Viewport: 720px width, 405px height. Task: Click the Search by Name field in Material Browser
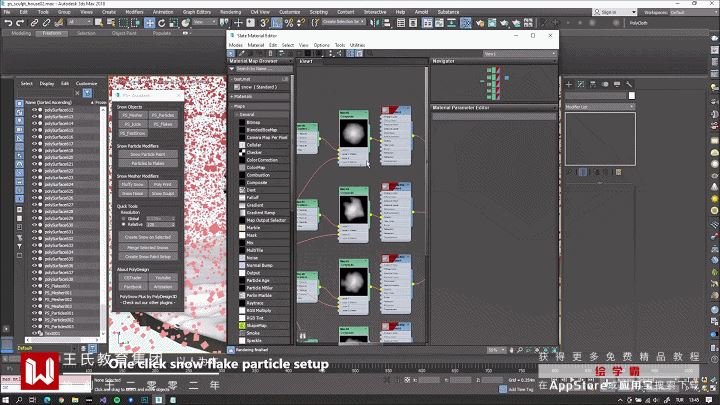(264, 69)
